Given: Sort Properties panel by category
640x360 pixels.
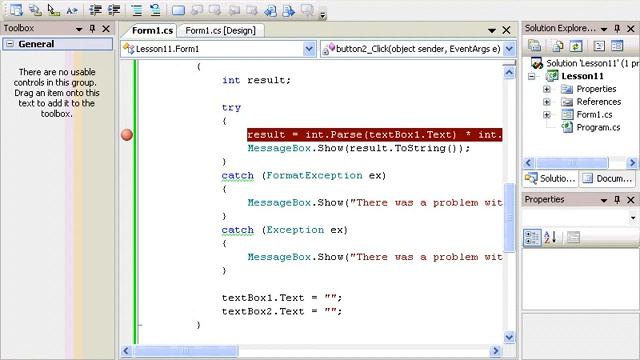Looking at the screenshot, I should tap(532, 237).
